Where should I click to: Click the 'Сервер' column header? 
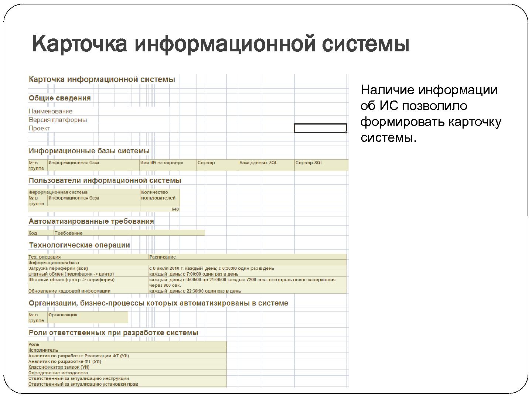pyautogui.click(x=217, y=165)
